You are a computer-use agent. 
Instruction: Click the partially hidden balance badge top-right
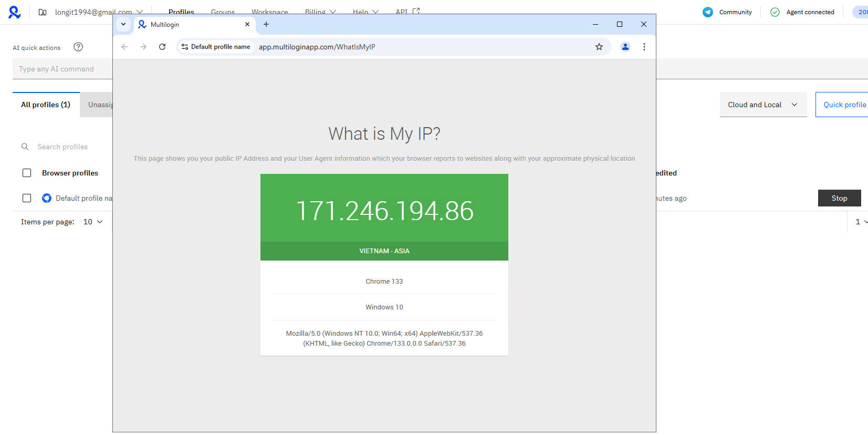(861, 12)
